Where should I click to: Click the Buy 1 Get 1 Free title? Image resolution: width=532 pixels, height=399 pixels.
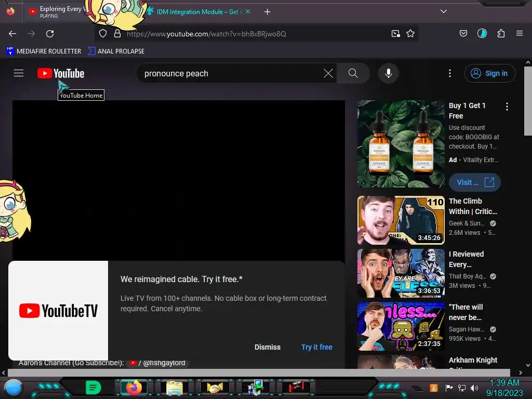point(467,111)
